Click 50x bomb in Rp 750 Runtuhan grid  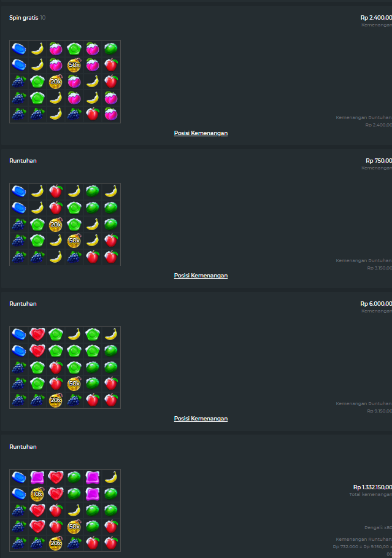[74, 241]
